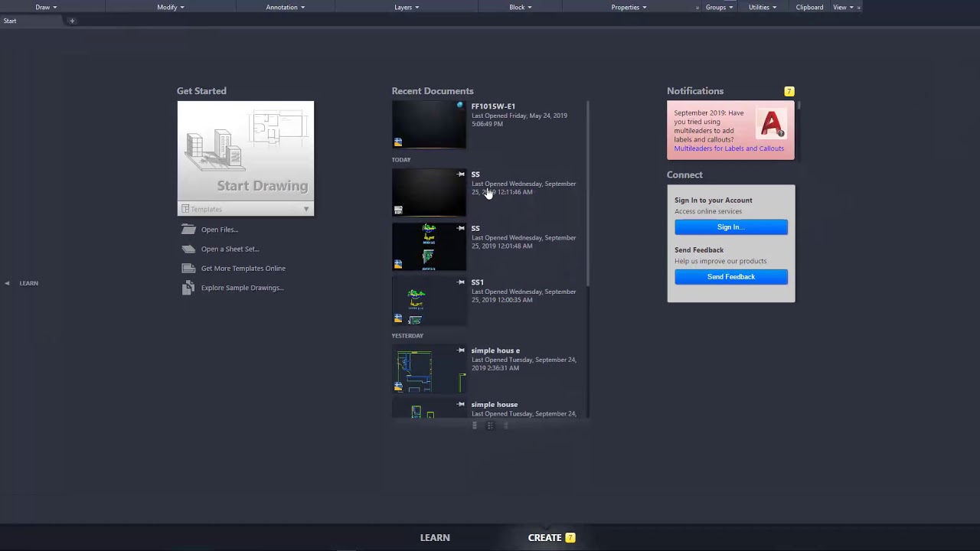Pin the SS document opened 12:01:48 AM
Viewport: 980px width, 551px height.
click(x=461, y=228)
